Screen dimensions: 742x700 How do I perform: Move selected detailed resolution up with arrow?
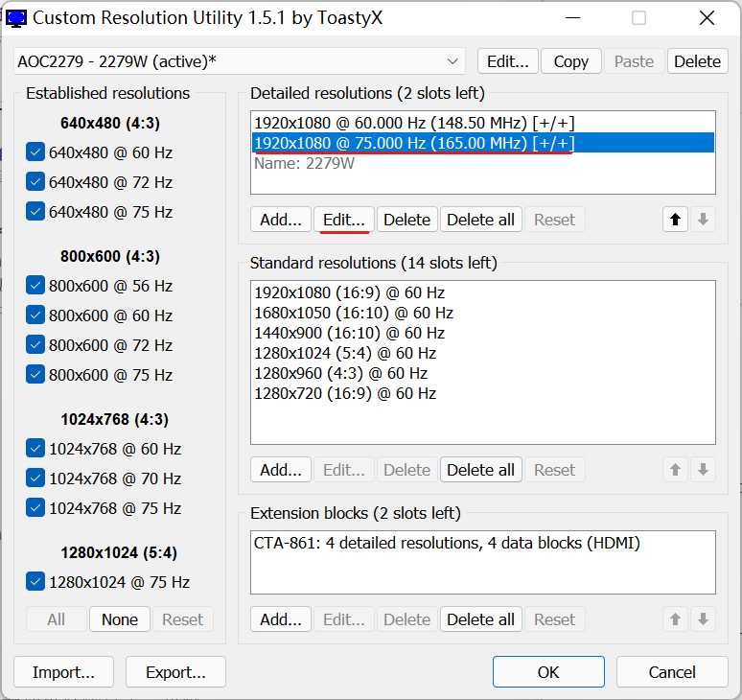(x=675, y=220)
